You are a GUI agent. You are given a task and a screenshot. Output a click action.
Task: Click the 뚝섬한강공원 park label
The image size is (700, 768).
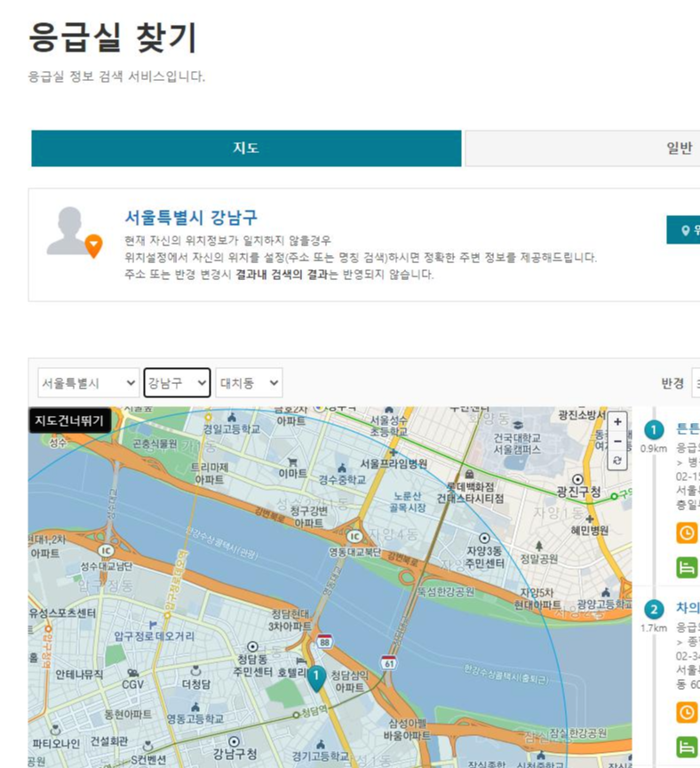pyautogui.click(x=445, y=592)
